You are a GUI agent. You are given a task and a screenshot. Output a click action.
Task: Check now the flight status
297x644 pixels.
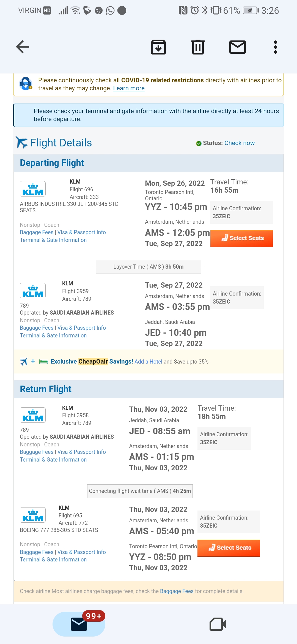click(240, 143)
